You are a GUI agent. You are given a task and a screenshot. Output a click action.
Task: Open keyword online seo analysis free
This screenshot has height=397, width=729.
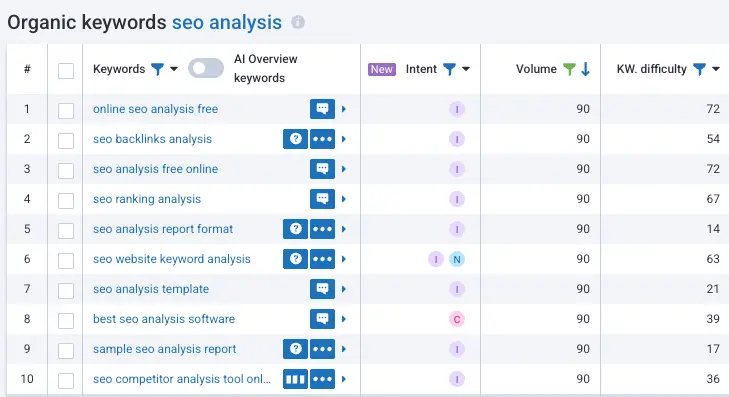coord(155,109)
